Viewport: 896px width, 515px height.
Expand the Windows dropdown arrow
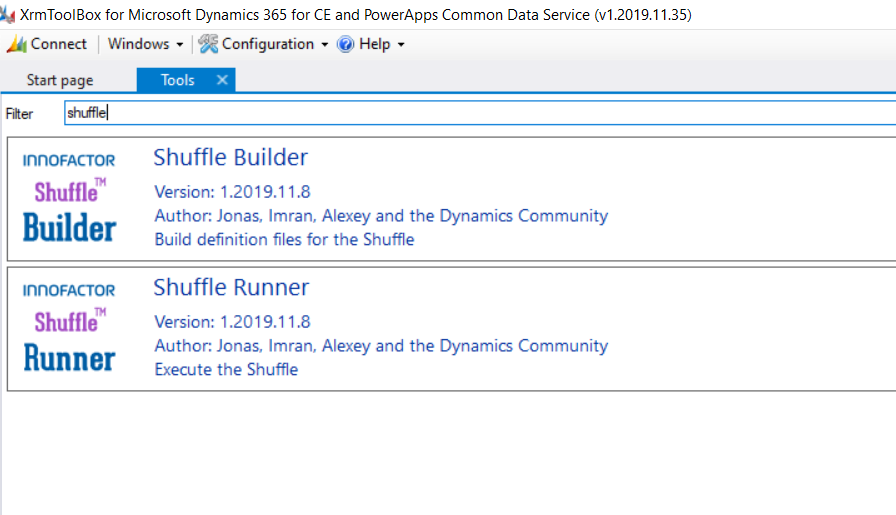coord(179,45)
